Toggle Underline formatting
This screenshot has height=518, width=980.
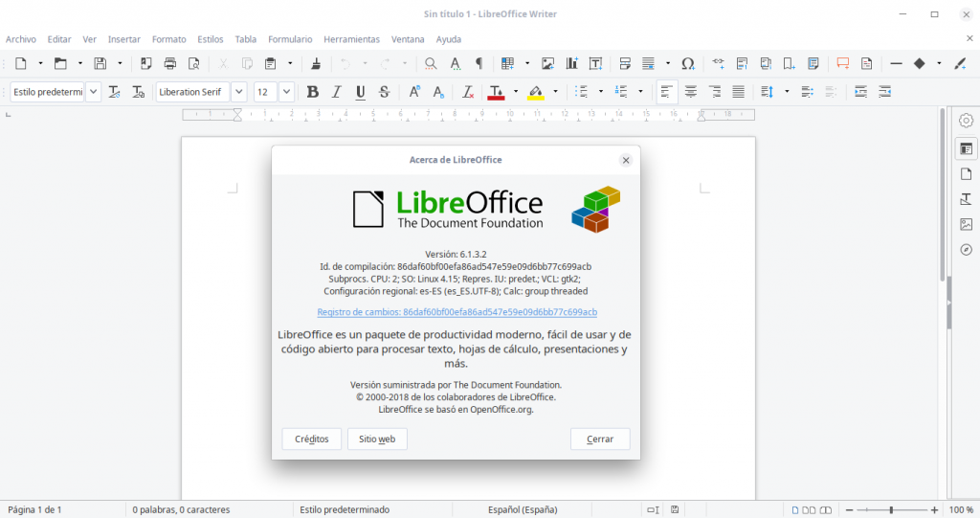[x=361, y=92]
